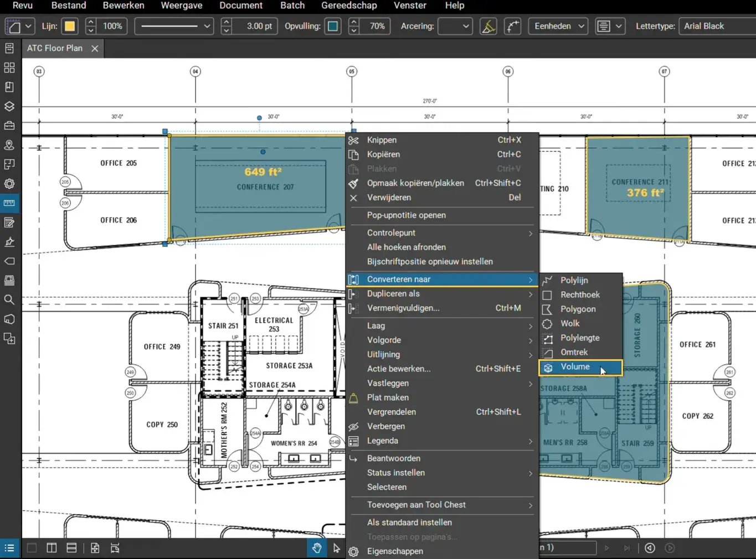Click the snap-to-content icon in status bar
The width and height of the screenshot is (756, 559).
(115, 548)
